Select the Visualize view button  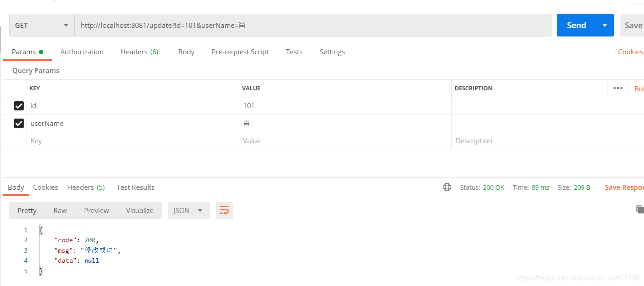140,210
